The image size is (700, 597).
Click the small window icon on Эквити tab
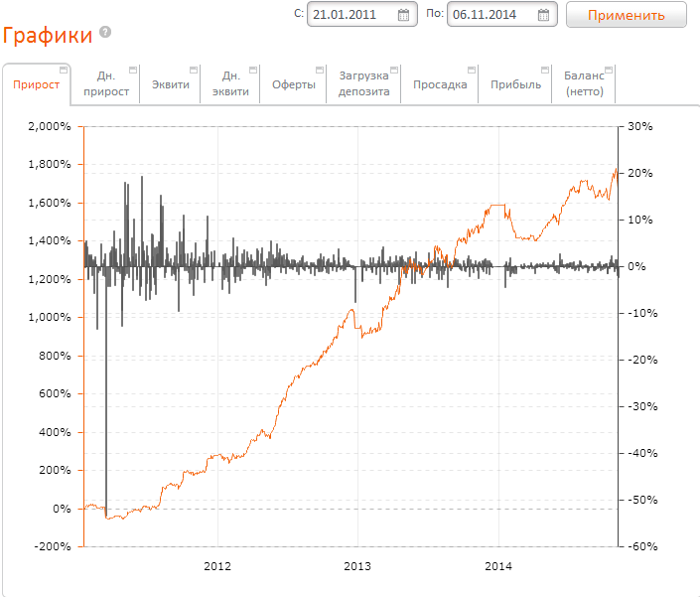tap(194, 70)
